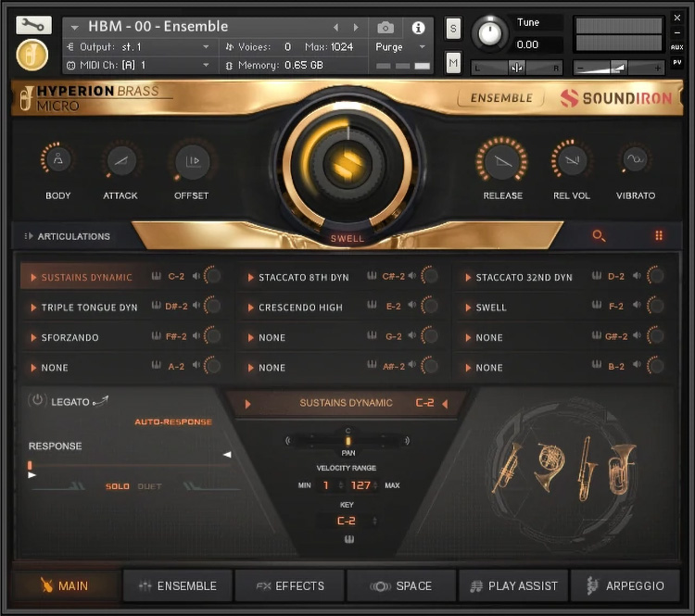The width and height of the screenshot is (695, 616).
Task: Click the keyboard icon for Staccato 32nd Dyn
Action: point(597,276)
